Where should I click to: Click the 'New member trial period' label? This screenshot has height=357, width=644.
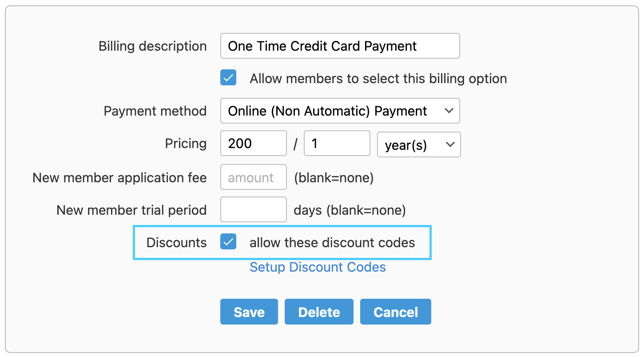coord(131,210)
